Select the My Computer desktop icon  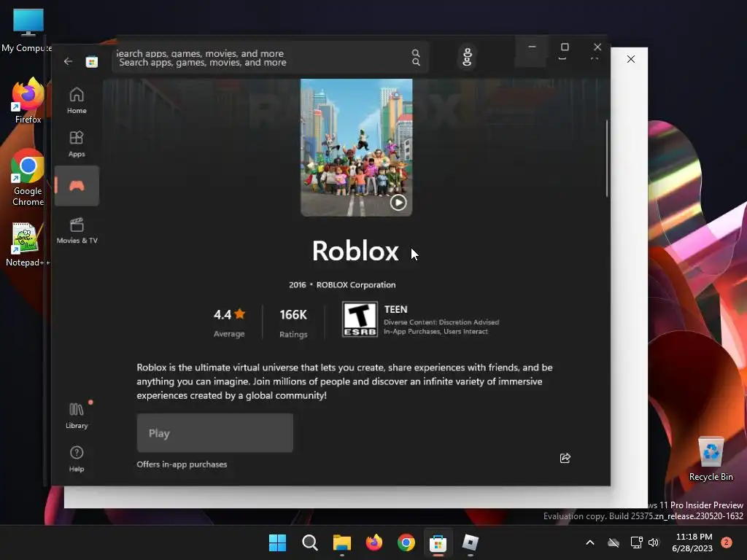pos(27,30)
